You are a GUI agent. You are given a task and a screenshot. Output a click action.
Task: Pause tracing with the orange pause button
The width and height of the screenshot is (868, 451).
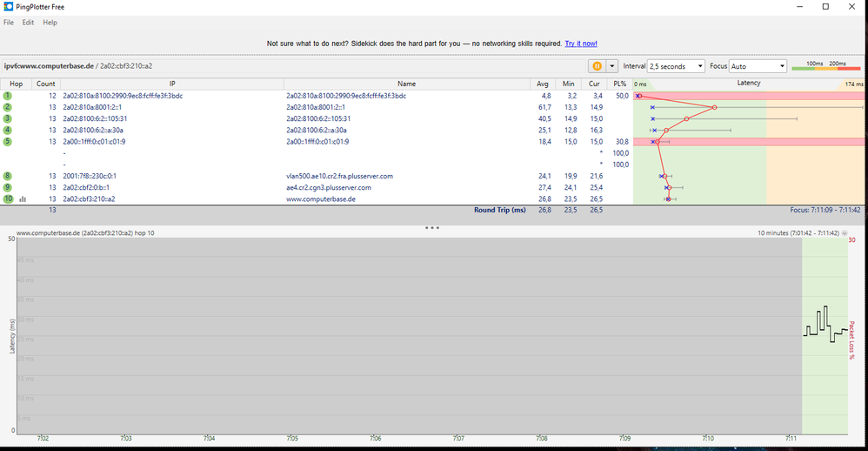point(598,66)
